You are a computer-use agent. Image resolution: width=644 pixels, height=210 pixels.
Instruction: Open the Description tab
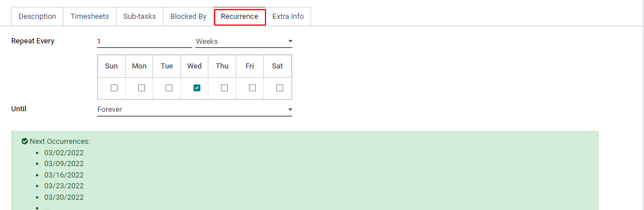[x=37, y=17]
